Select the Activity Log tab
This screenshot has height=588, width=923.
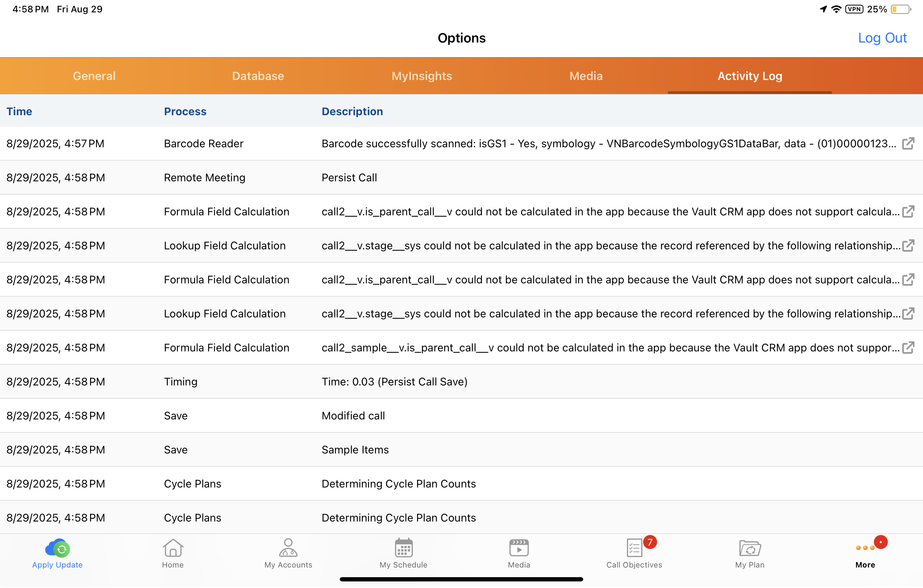[749, 76]
